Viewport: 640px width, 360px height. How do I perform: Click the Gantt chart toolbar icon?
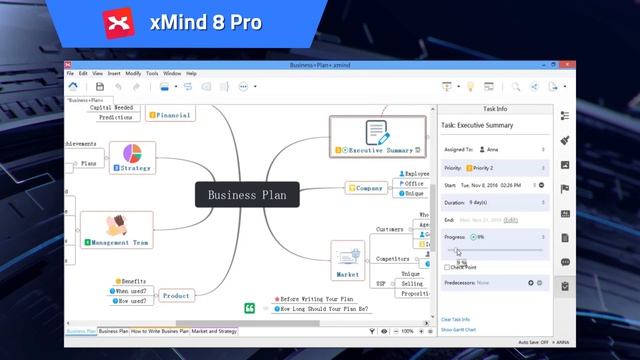489,87
